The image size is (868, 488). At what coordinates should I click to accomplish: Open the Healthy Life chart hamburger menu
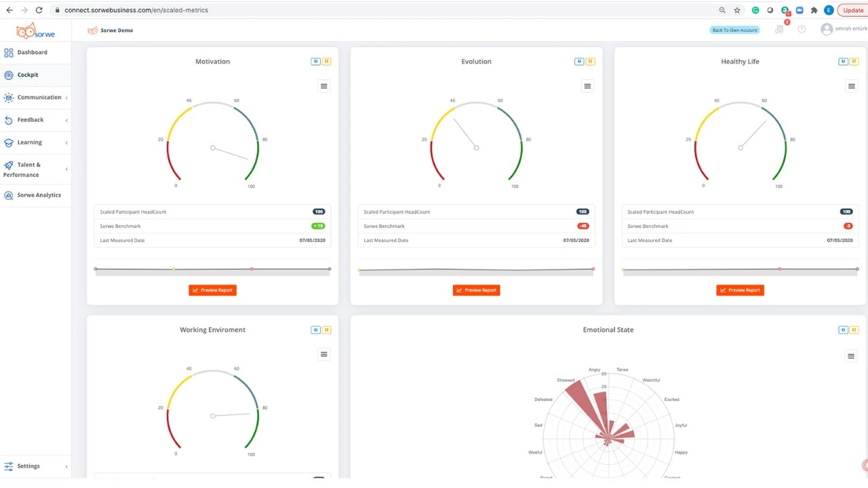click(x=852, y=86)
